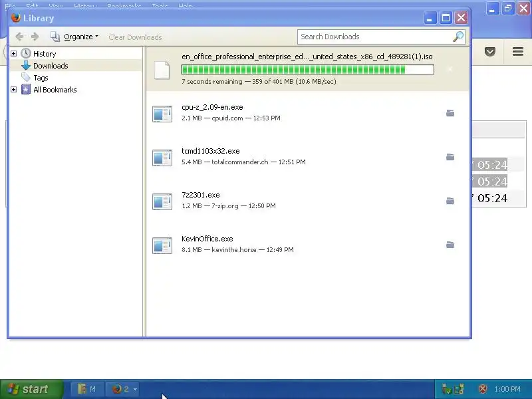The image size is (532, 399).
Task: Select the en_office_professional ISO file name
Action: coord(307,57)
